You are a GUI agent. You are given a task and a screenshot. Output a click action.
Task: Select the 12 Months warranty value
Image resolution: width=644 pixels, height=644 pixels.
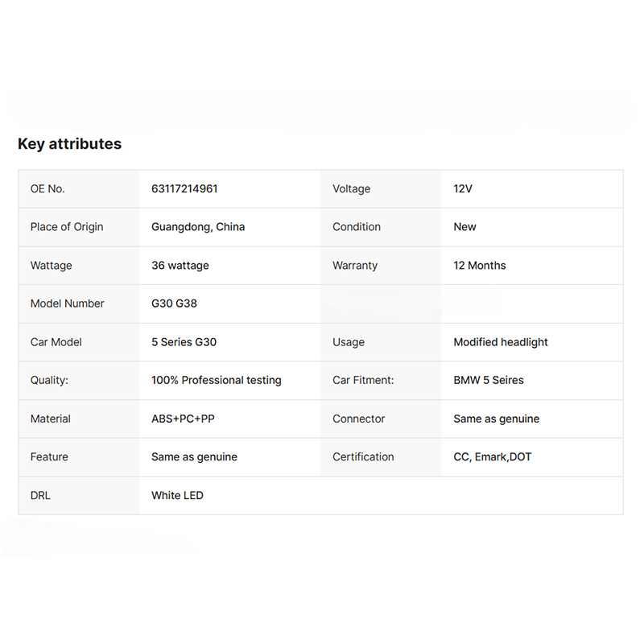coord(480,266)
